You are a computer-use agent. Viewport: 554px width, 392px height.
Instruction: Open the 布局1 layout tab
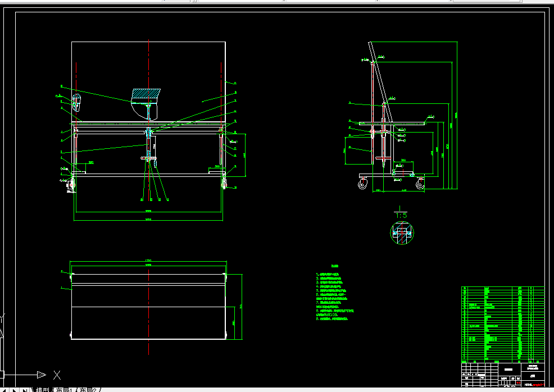(64, 390)
